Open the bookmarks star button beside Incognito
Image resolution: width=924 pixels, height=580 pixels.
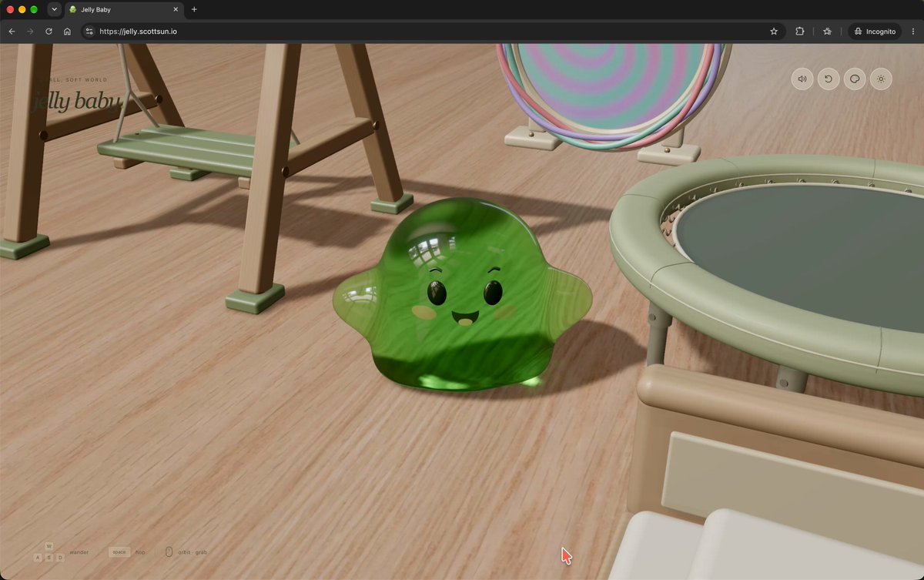827,32
